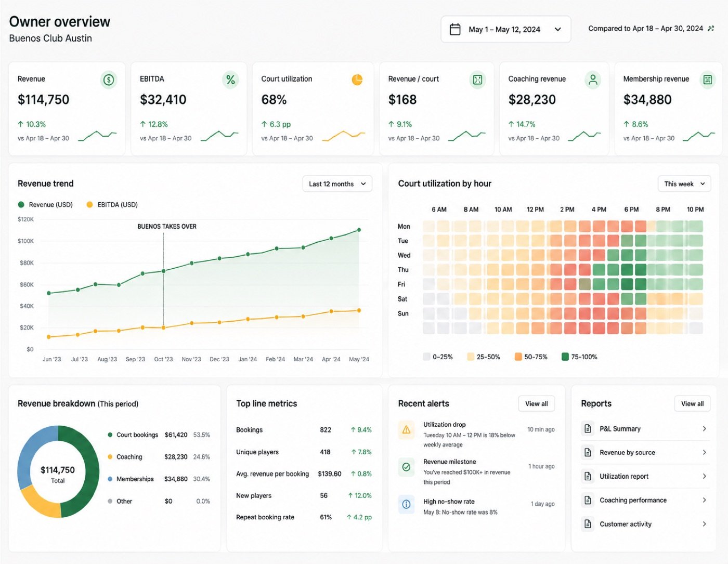Screen dimensions: 728x564
Task: Click the document icon beside Coaching performance
Action: [x=588, y=500]
